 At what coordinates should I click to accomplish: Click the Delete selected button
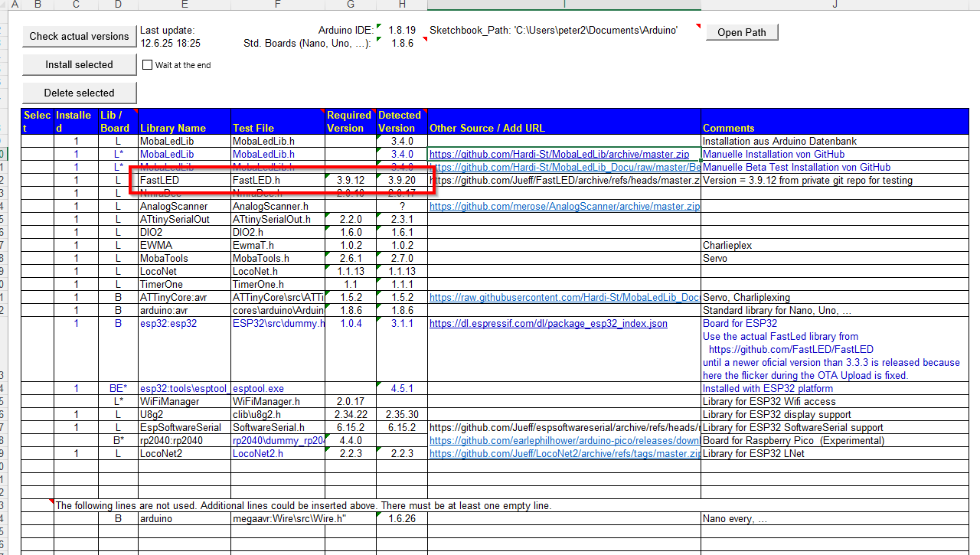tap(80, 93)
